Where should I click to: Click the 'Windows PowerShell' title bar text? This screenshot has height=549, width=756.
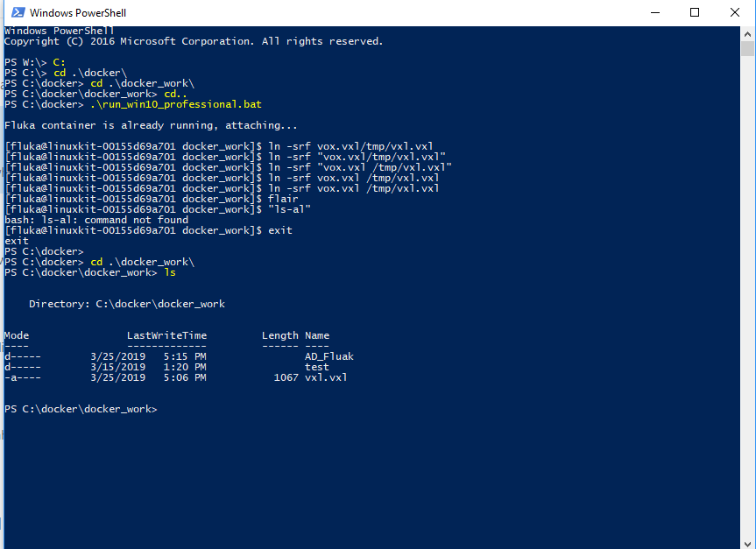tap(78, 13)
